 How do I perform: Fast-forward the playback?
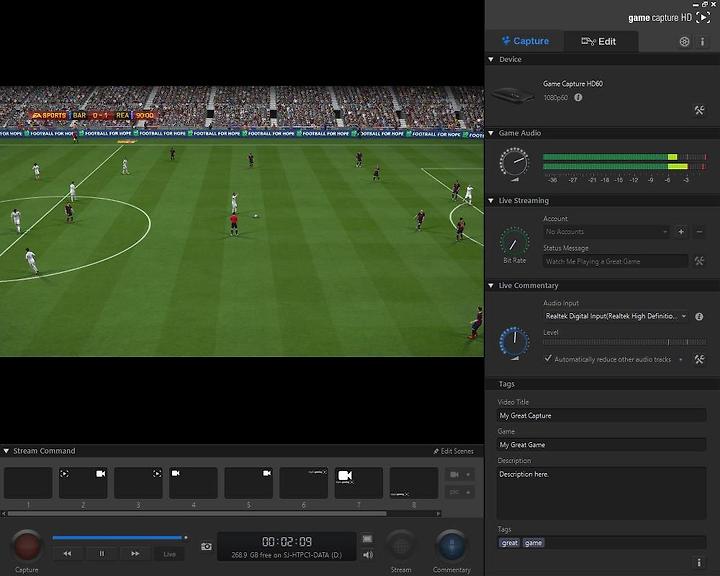pyautogui.click(x=135, y=554)
